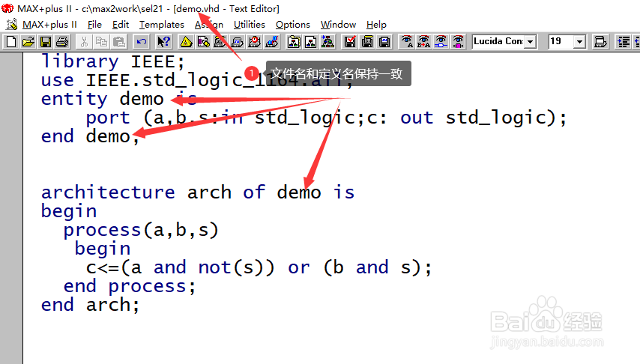Launch the Simulator toolbar icon

[237, 42]
